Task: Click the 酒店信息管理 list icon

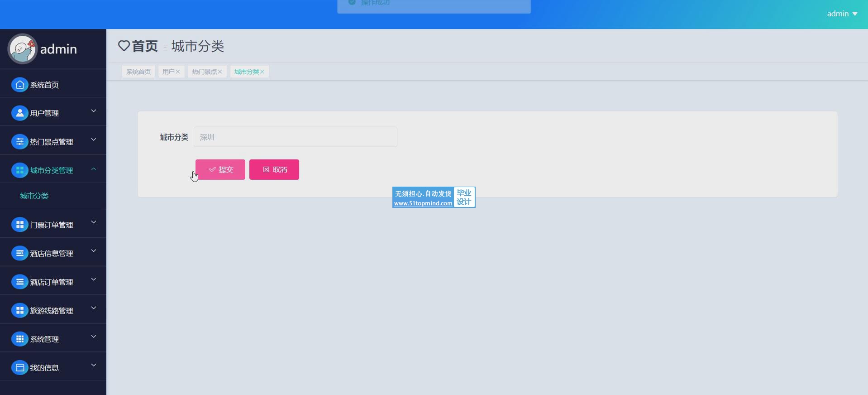Action: tap(19, 253)
